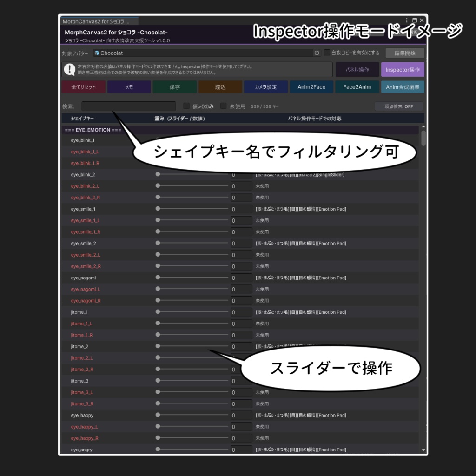Viewport: 476px width, 476px height.
Task: Select the eye_smile_1_L shape key
Action: pyautogui.click(x=86, y=220)
